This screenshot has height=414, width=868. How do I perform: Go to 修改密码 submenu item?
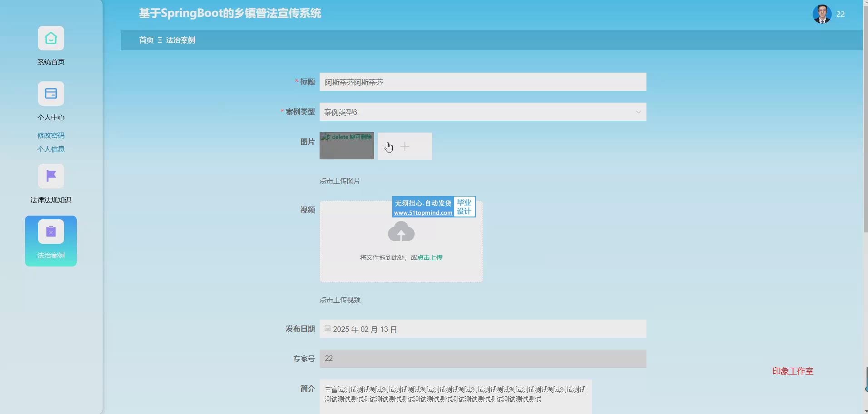[x=51, y=135]
